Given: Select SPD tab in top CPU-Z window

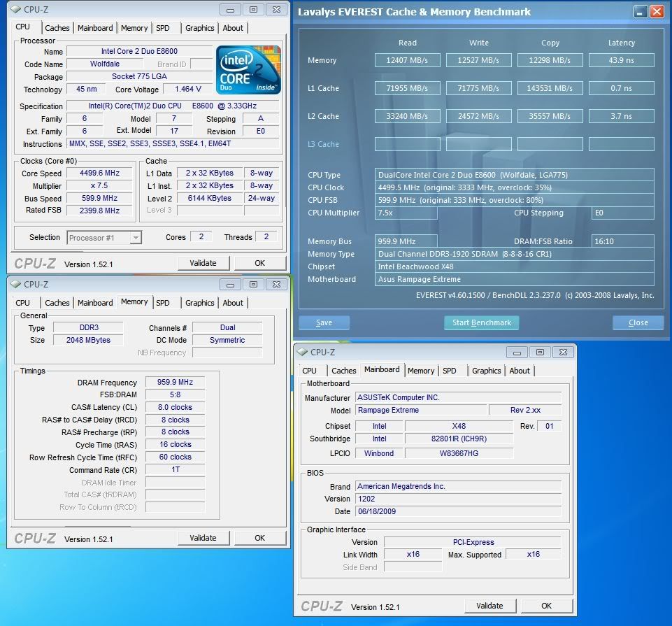Looking at the screenshot, I should click(x=163, y=28).
